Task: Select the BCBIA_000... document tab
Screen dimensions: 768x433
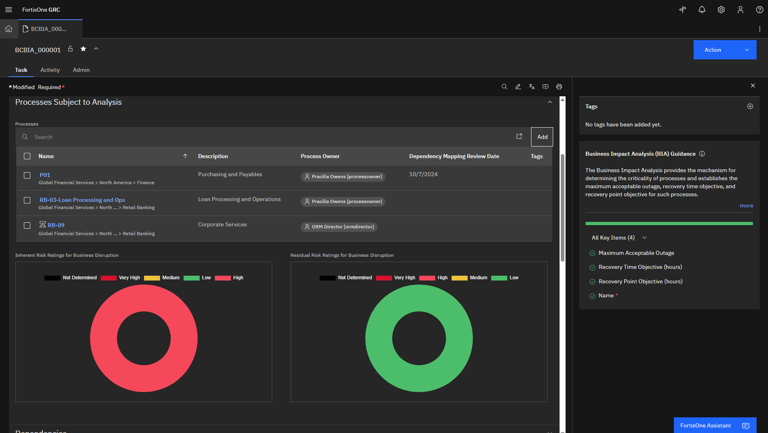Action: 50,29
